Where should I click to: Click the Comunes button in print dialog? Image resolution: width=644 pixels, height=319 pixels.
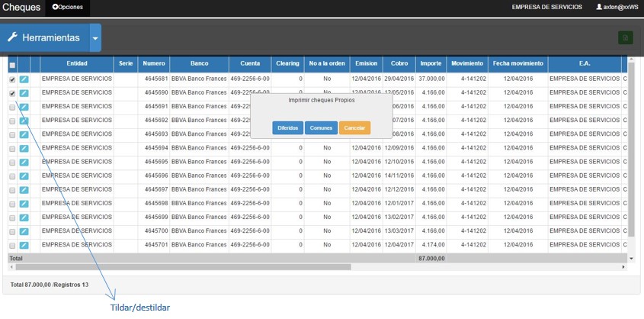point(321,127)
